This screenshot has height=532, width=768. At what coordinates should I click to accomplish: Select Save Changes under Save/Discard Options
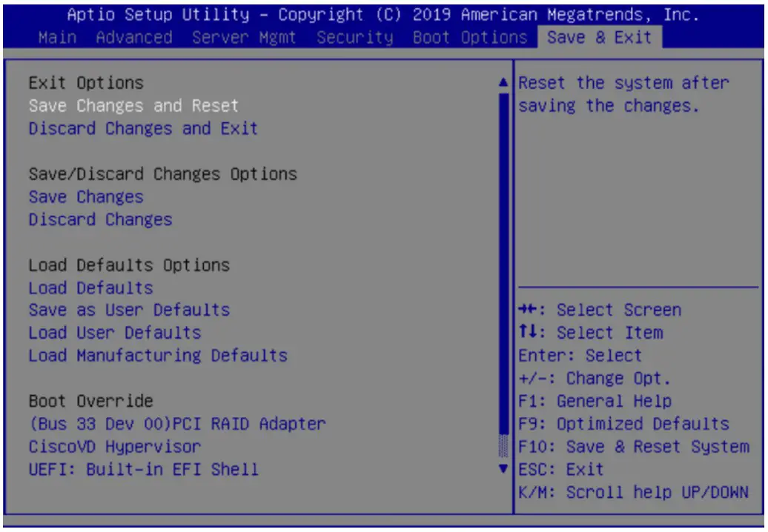pyautogui.click(x=86, y=196)
